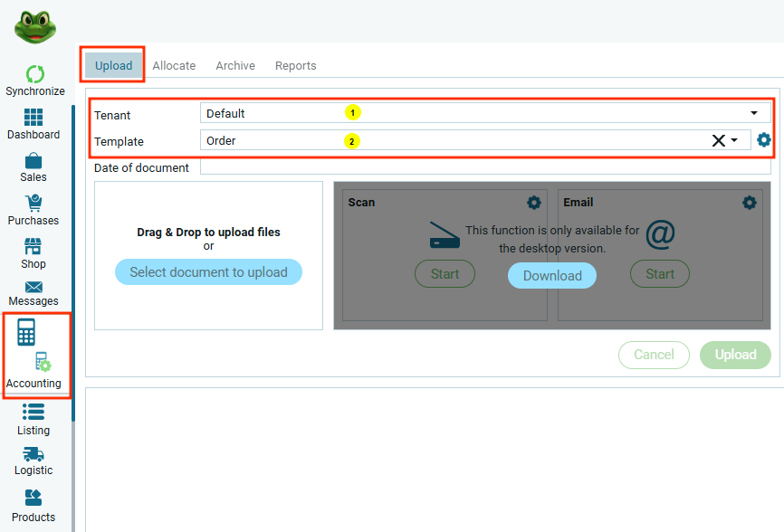
Task: Open the Products icon in sidebar
Action: click(33, 498)
